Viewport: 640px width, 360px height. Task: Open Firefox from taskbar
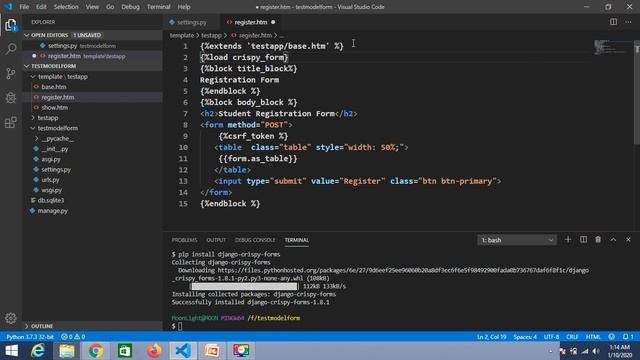coord(154,351)
